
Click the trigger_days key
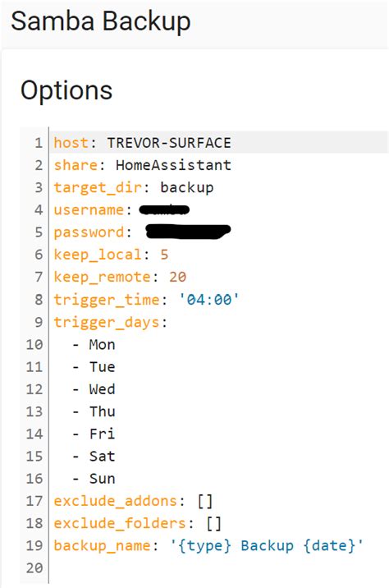(x=107, y=323)
